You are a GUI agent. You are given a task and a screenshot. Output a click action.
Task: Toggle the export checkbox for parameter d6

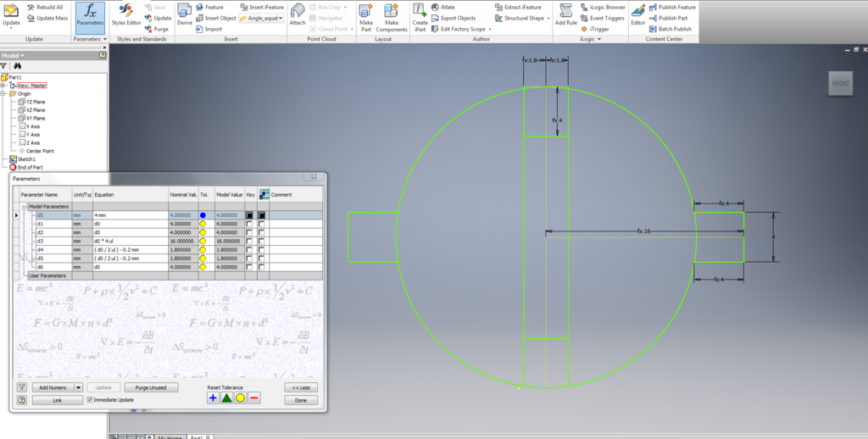point(261,267)
